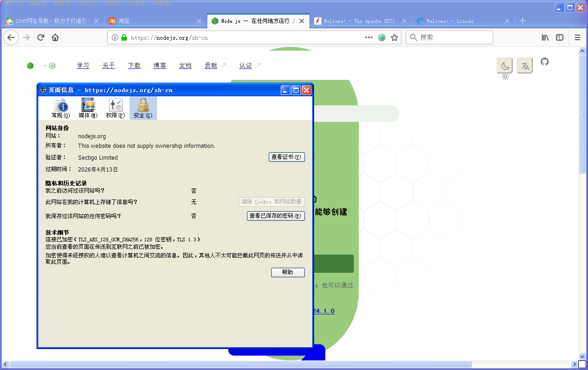The width and height of the screenshot is (588, 370).
Task: Click the Home toolbar icon
Action: point(55,37)
